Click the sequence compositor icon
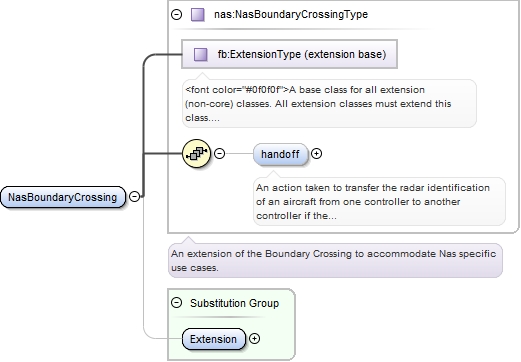 (197, 153)
